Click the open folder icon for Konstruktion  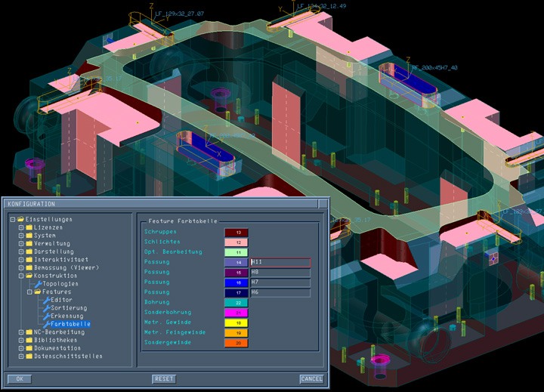(29, 276)
